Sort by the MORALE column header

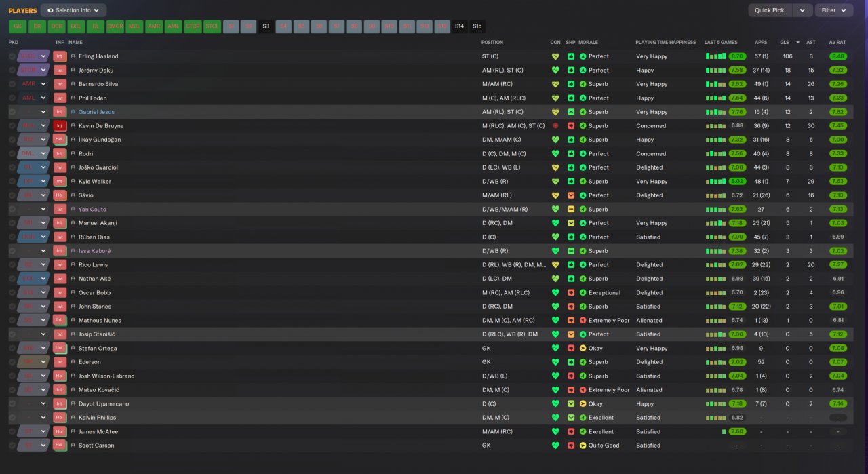point(588,42)
